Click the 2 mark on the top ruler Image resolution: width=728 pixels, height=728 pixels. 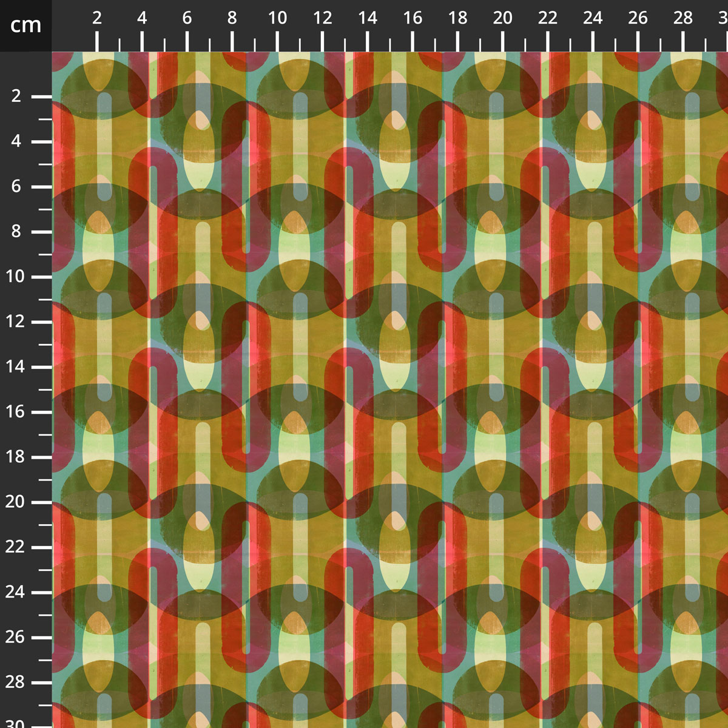point(97,18)
